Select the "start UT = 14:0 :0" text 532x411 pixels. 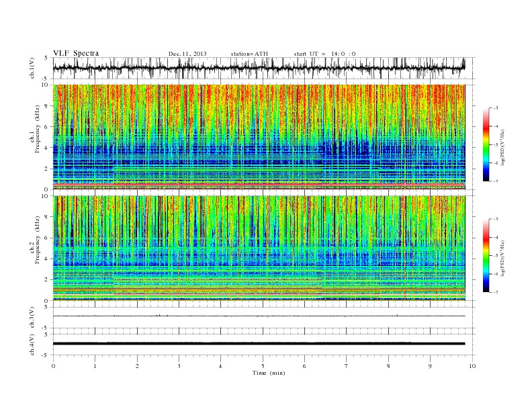(324, 54)
